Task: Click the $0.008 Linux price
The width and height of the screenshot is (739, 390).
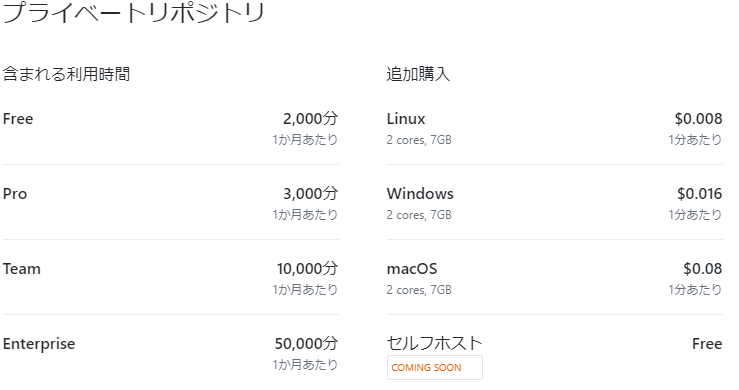Action: (698, 119)
